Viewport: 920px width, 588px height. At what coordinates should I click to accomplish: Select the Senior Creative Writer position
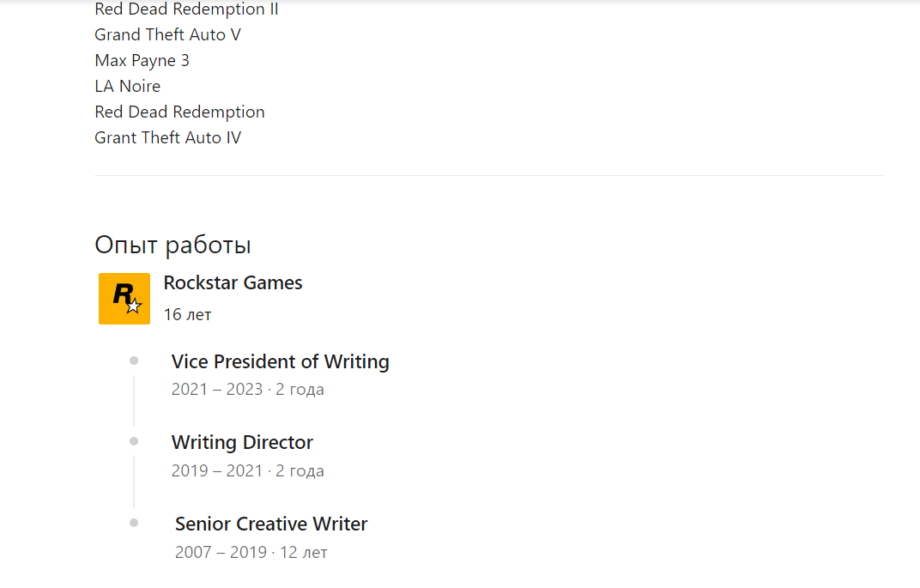point(271,524)
